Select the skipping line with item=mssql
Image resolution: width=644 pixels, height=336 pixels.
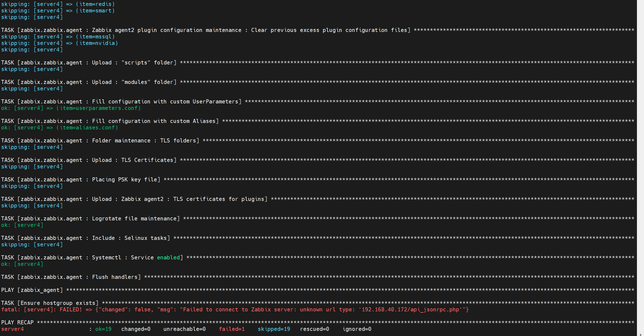[x=58, y=37]
